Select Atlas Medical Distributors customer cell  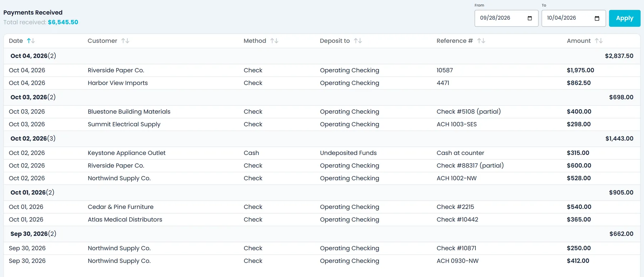[125, 219]
